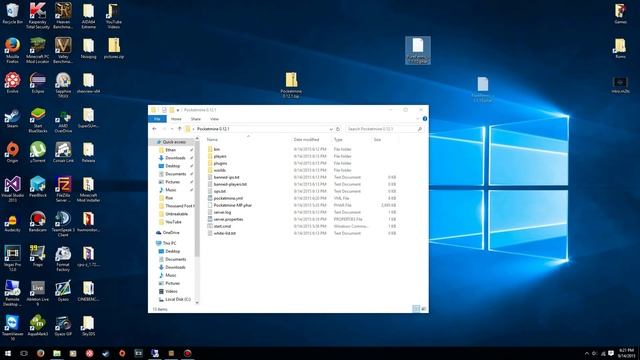Open the Share ribbon tab

196,119
